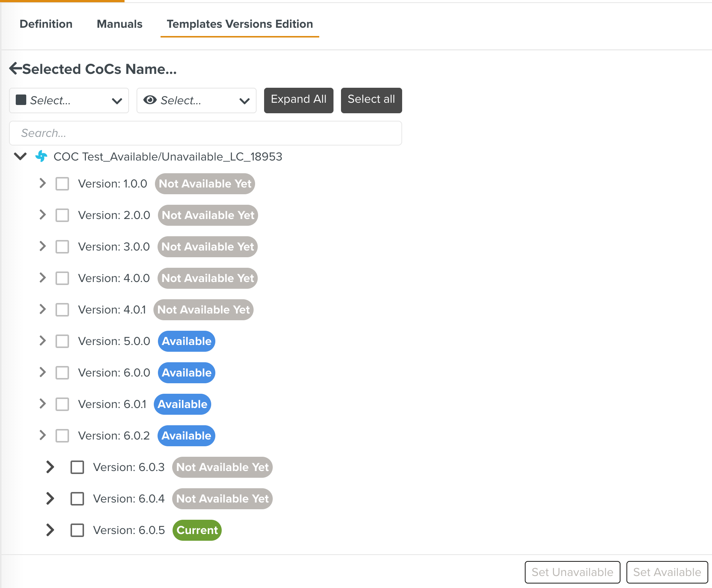The image size is (712, 588).
Task: Open the Manuals tab
Action: tap(119, 24)
